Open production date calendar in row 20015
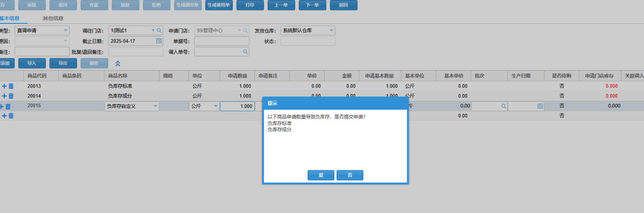The width and height of the screenshot is (644, 213). 540,106
